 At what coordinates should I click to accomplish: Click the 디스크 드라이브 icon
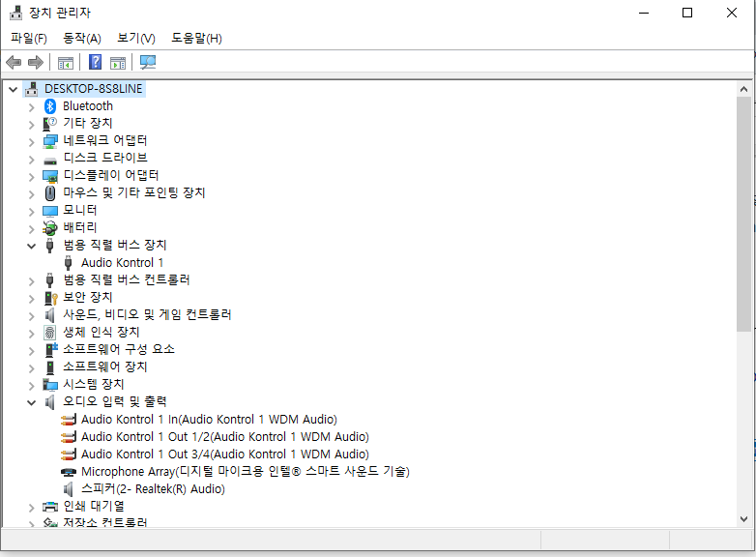click(x=50, y=161)
